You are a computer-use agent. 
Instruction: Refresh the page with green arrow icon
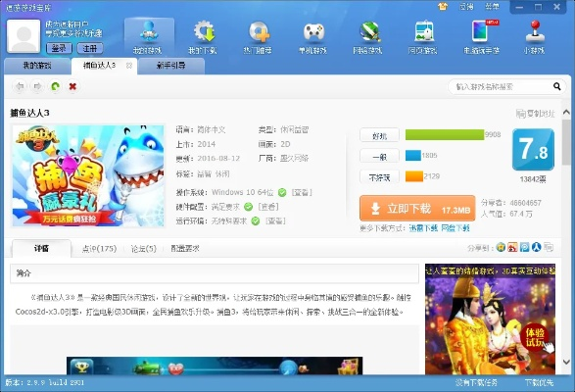click(x=56, y=86)
